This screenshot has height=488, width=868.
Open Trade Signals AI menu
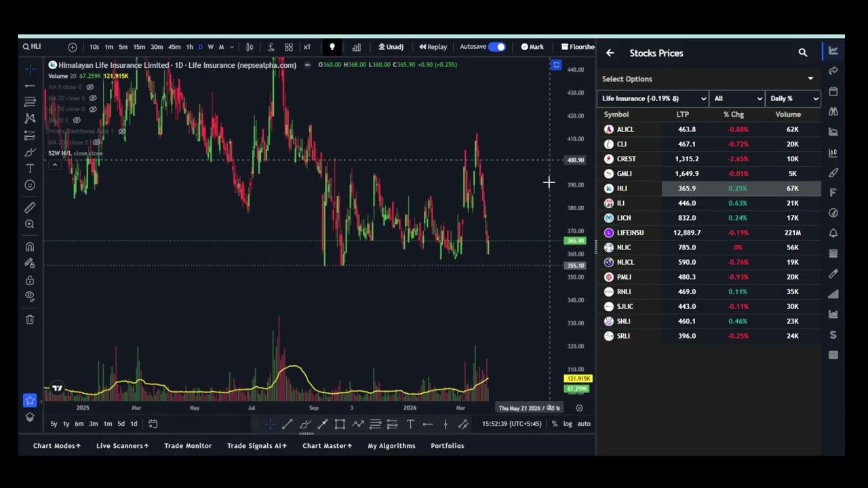click(257, 446)
